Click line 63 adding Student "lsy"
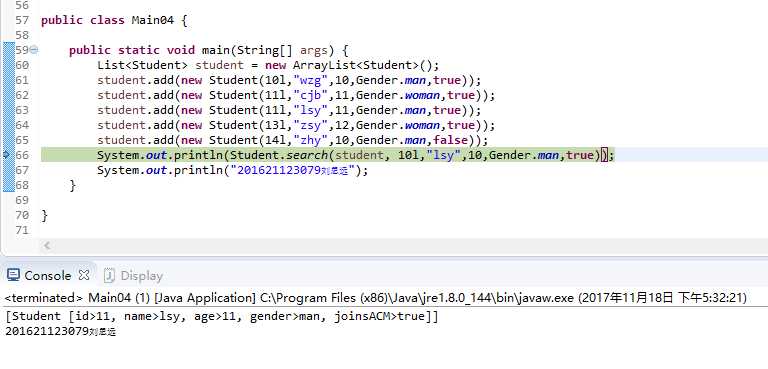This screenshot has height=369, width=768. (289, 110)
